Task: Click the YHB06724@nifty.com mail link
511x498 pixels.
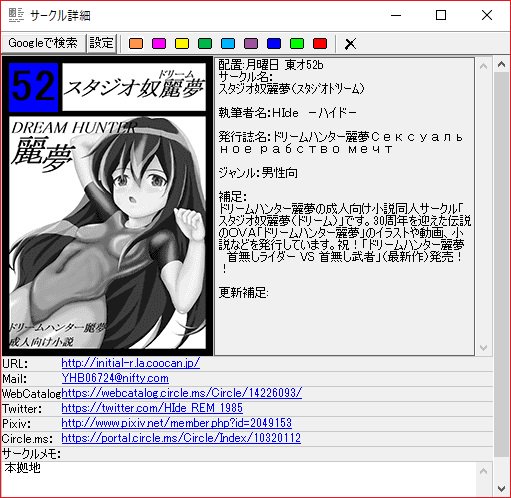Action: 115,378
